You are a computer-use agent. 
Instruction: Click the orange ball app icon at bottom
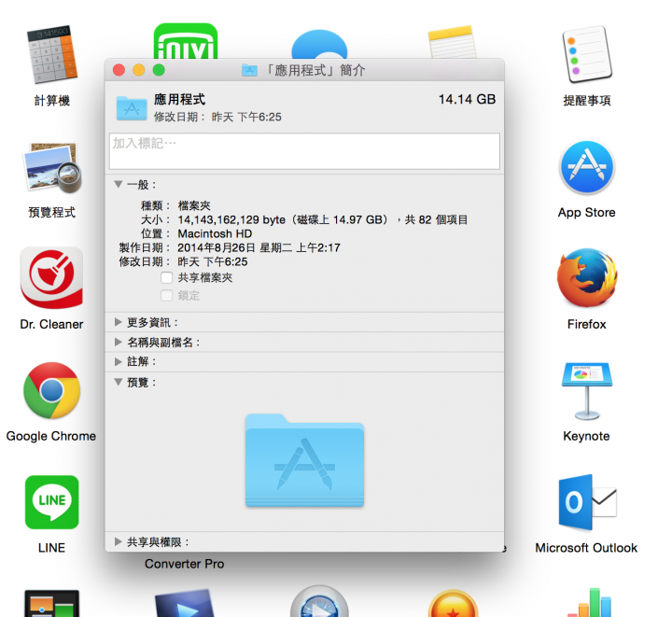click(x=453, y=603)
